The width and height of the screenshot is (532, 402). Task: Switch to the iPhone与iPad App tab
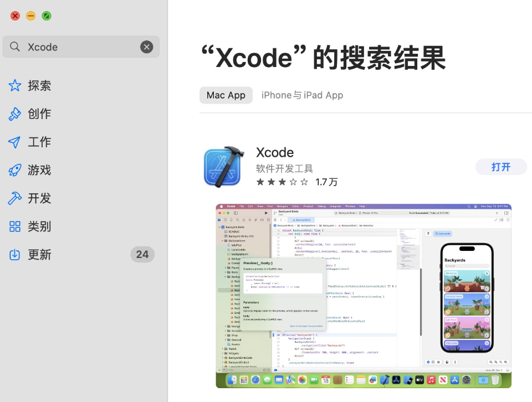click(303, 95)
